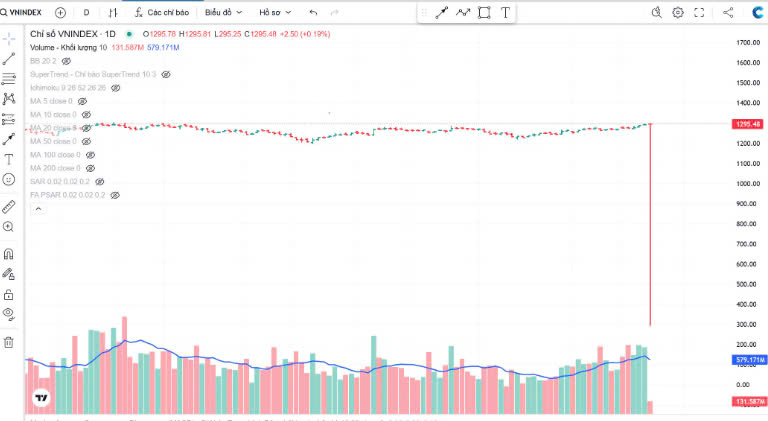
Task: Click the VNINDEX symbol search
Action: point(21,13)
